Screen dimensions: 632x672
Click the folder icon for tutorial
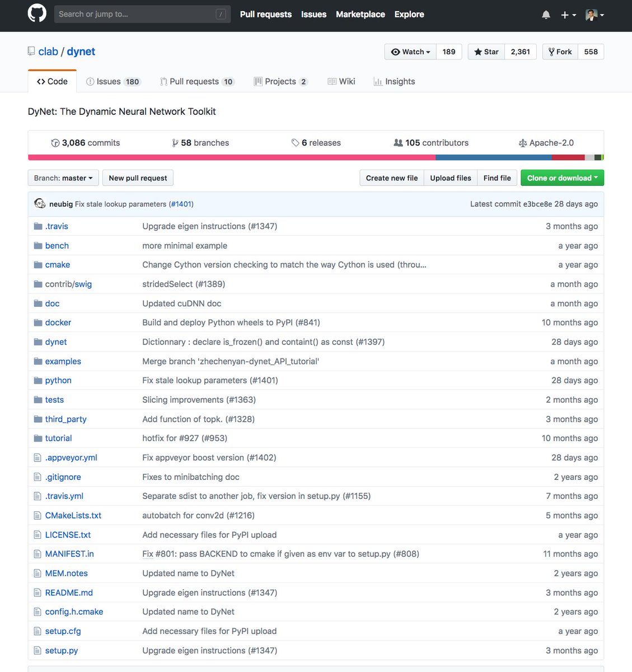[38, 438]
